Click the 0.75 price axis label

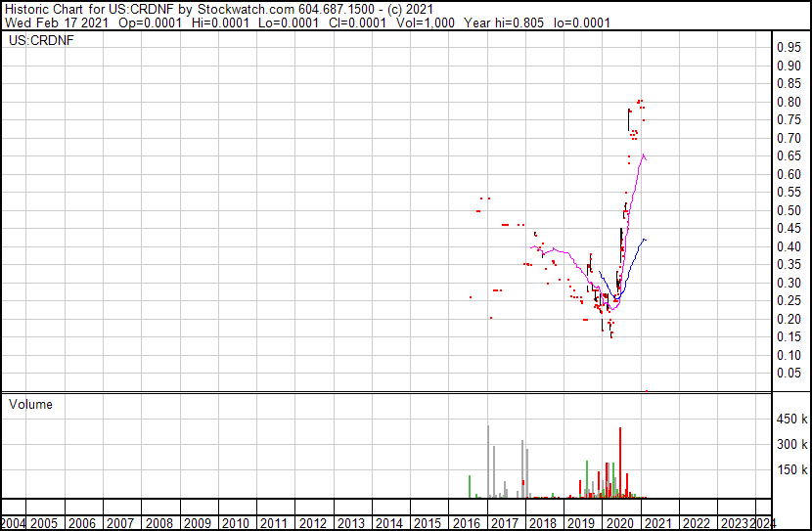click(x=789, y=119)
